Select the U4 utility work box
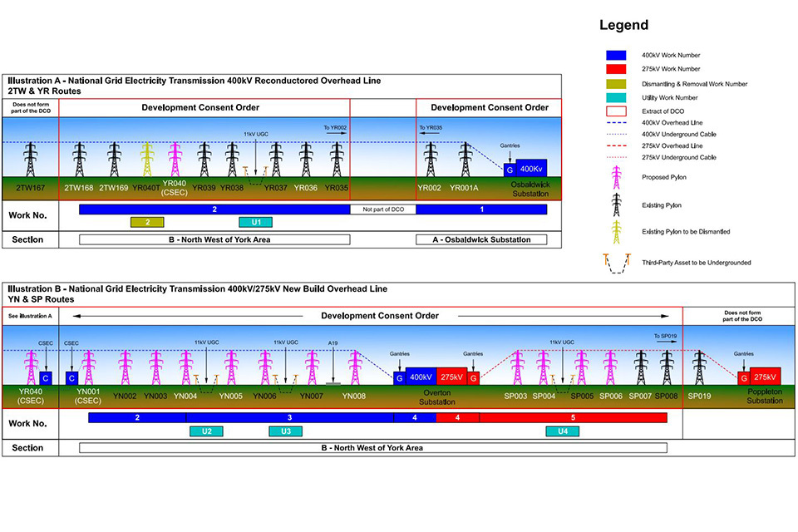 tap(563, 431)
